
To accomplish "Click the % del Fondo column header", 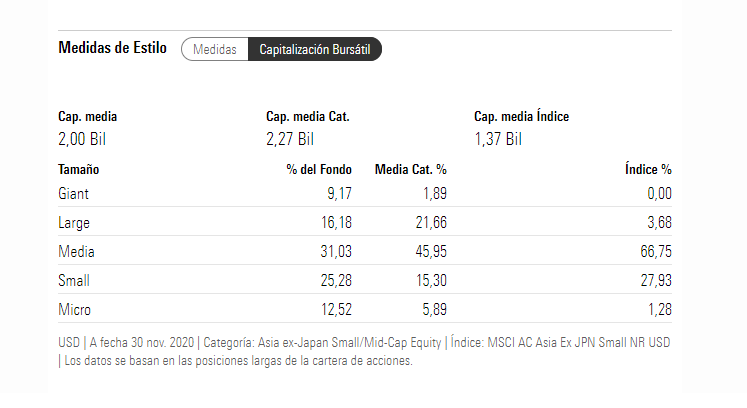I will (x=318, y=170).
